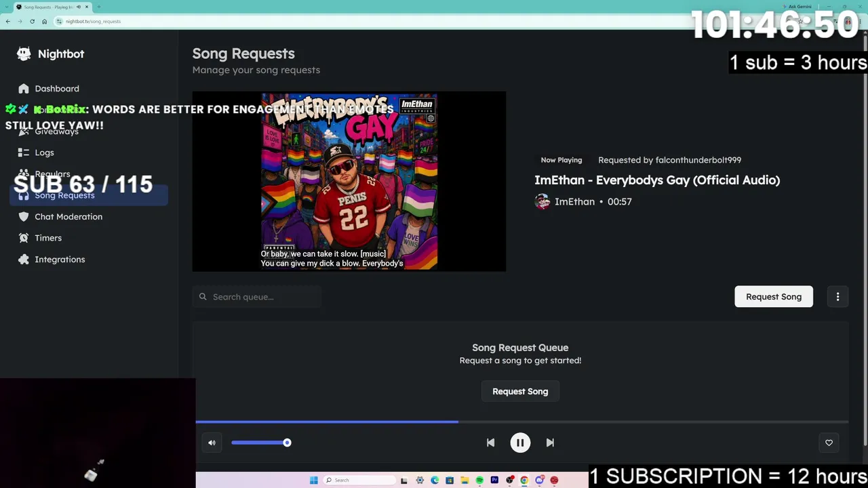868x488 pixels.
Task: Open the Dashboard home icon
Action: click(x=24, y=89)
